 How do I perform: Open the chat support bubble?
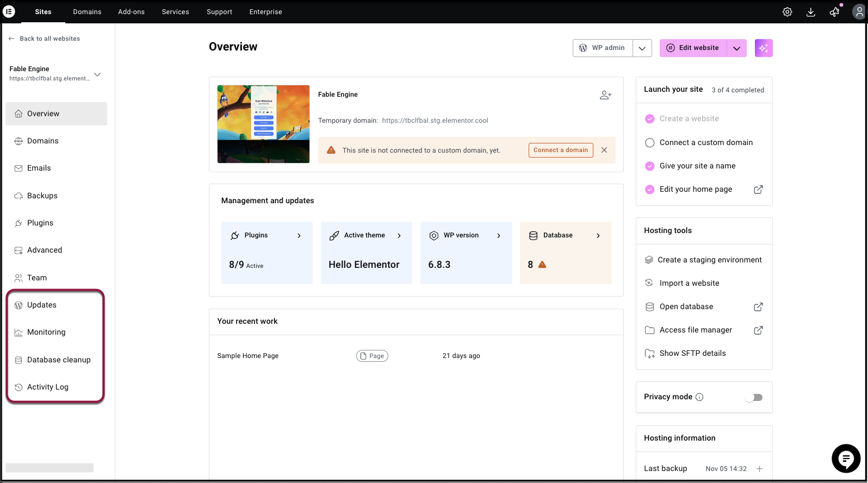(x=846, y=459)
